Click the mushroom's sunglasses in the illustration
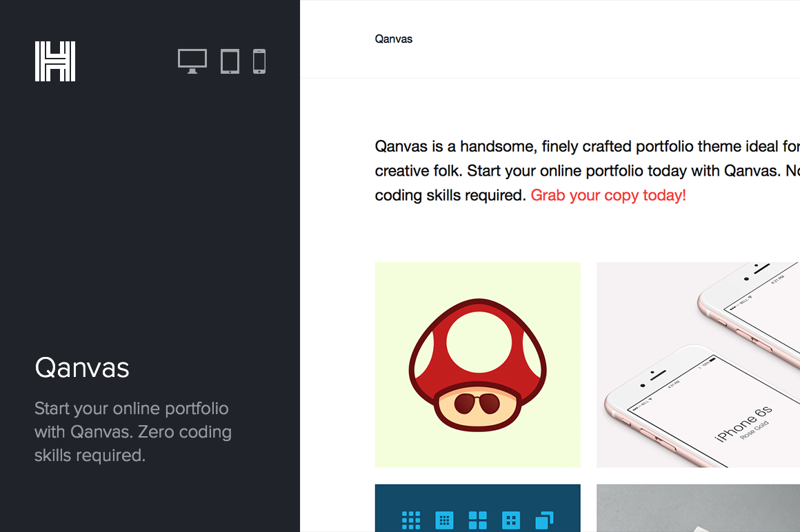This screenshot has width=800, height=532. pyautogui.click(x=477, y=403)
